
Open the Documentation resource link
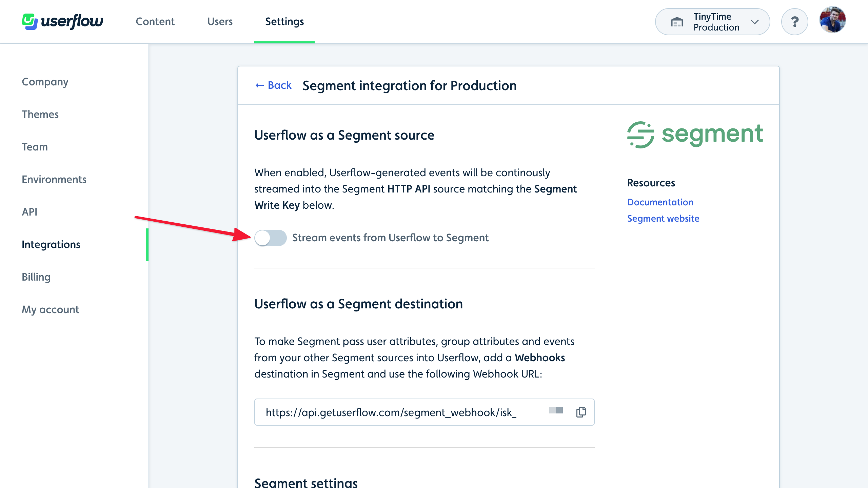click(660, 202)
